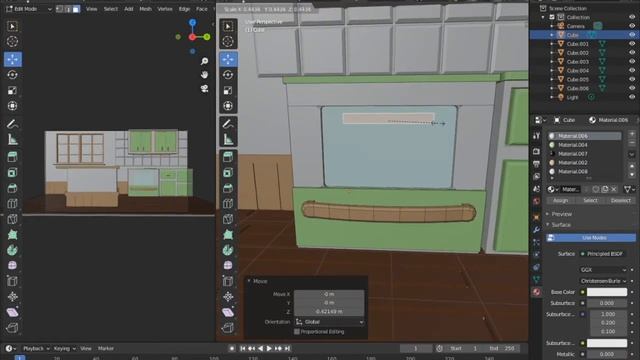640x360 pixels.
Task: Hide Camera using its eye icon
Action: [632, 26]
